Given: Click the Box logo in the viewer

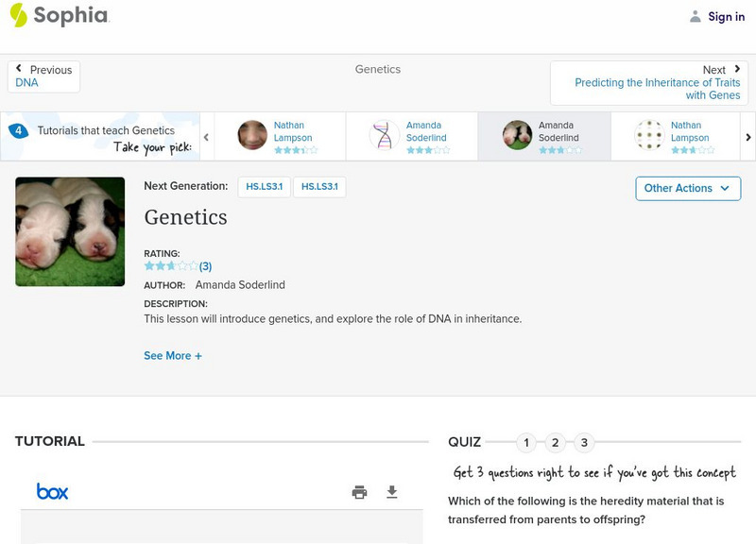Looking at the screenshot, I should pos(52,492).
